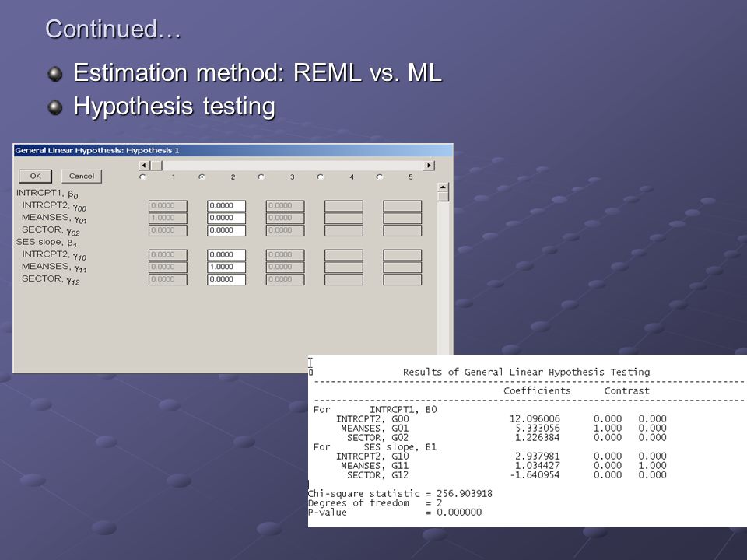Click the 'SECTOR, γ02' label
747x560 pixels.
[51, 230]
